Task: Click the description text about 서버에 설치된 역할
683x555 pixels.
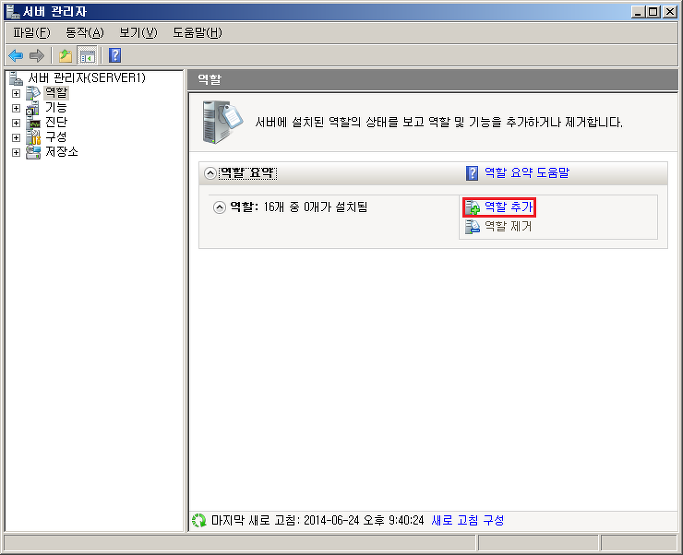Action: [439, 122]
